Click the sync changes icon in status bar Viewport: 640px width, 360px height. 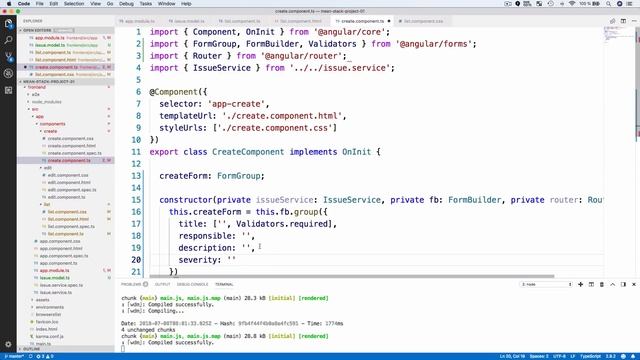30,356
